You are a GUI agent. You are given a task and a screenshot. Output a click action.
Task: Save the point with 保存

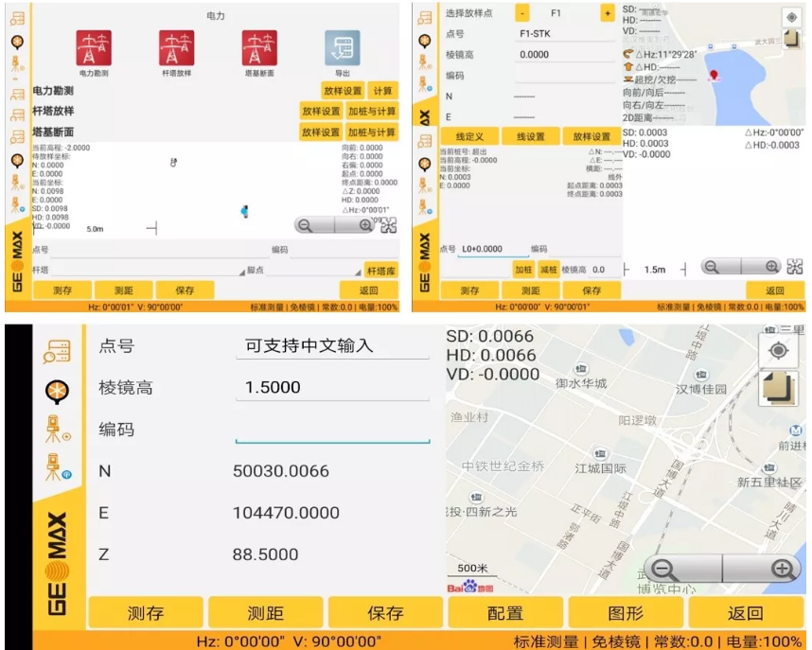pos(387,613)
